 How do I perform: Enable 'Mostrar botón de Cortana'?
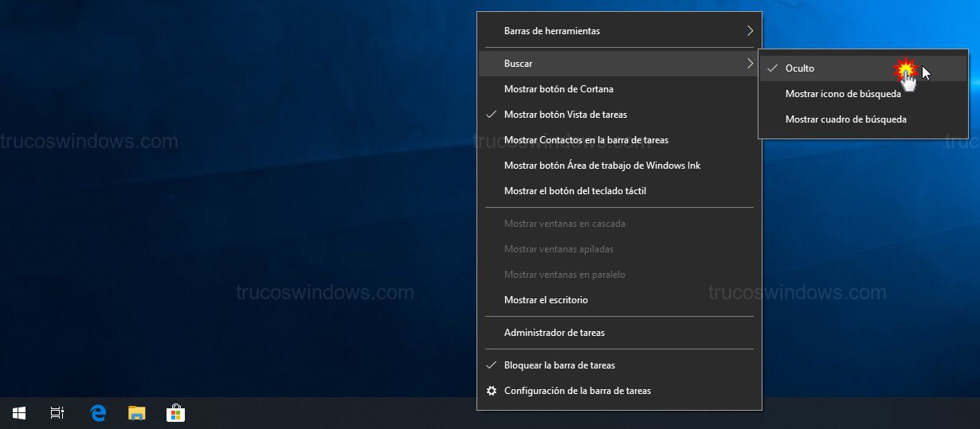point(559,89)
